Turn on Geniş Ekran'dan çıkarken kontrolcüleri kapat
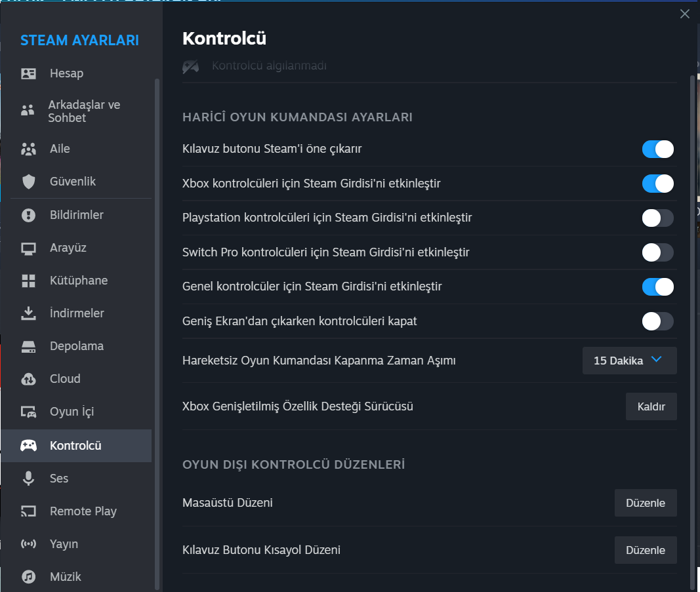This screenshot has width=700, height=592. point(657,321)
